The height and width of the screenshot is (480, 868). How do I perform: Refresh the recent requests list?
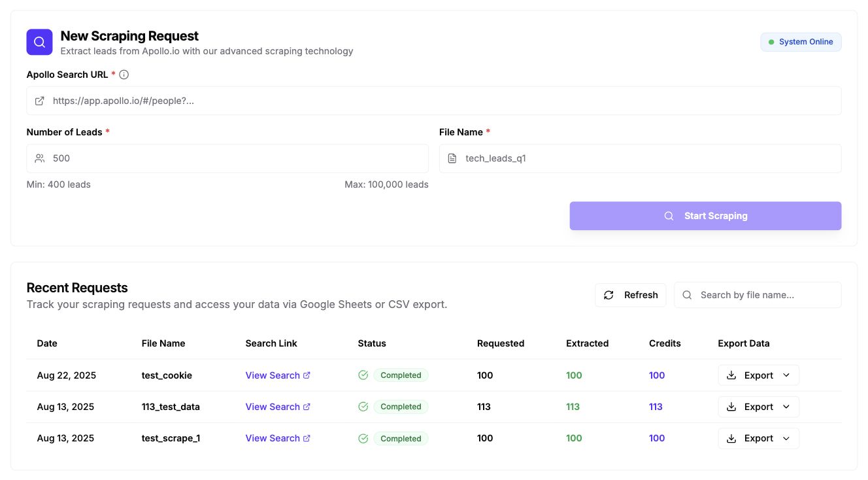pyautogui.click(x=631, y=295)
